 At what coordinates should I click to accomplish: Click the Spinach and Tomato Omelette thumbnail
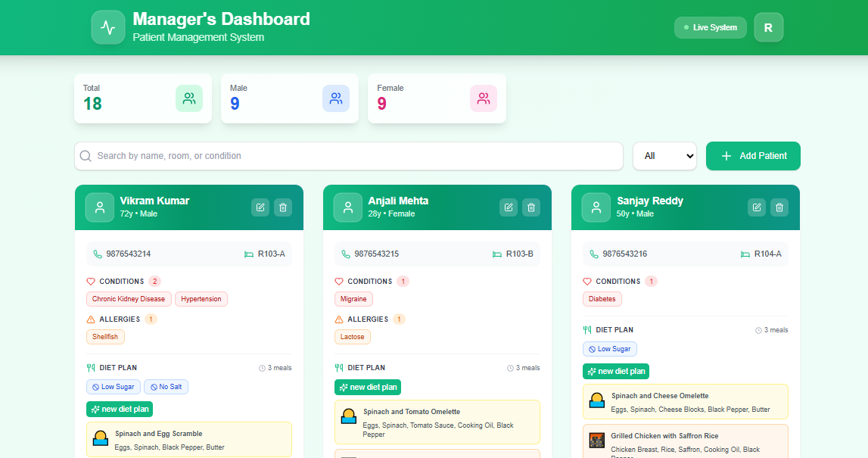coord(348,416)
